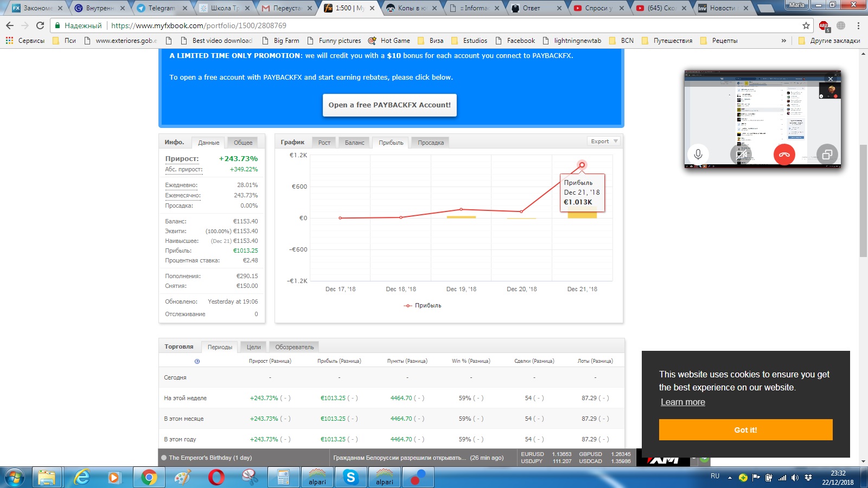Click Абс. прирост label in info panel

click(x=184, y=169)
